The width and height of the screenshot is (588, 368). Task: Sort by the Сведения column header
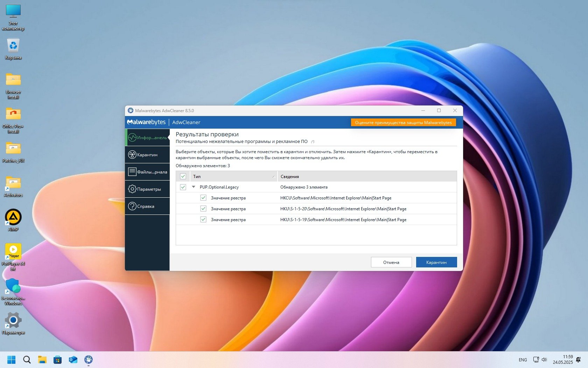367,176
